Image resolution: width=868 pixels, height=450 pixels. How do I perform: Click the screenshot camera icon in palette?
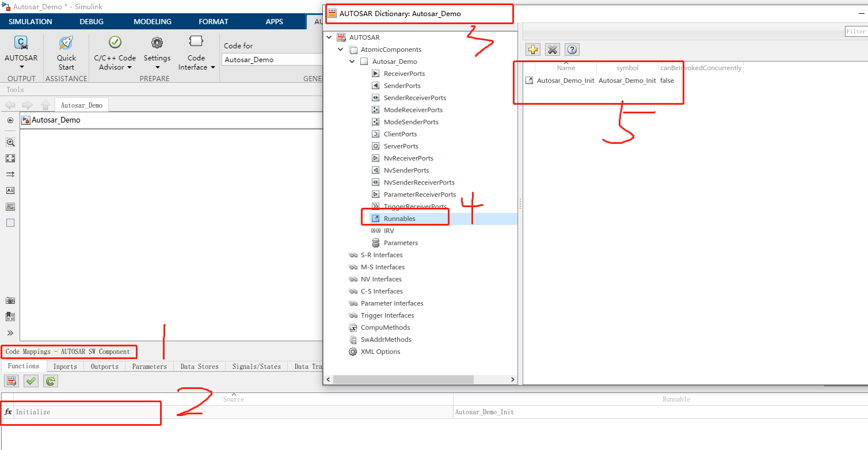[10, 300]
